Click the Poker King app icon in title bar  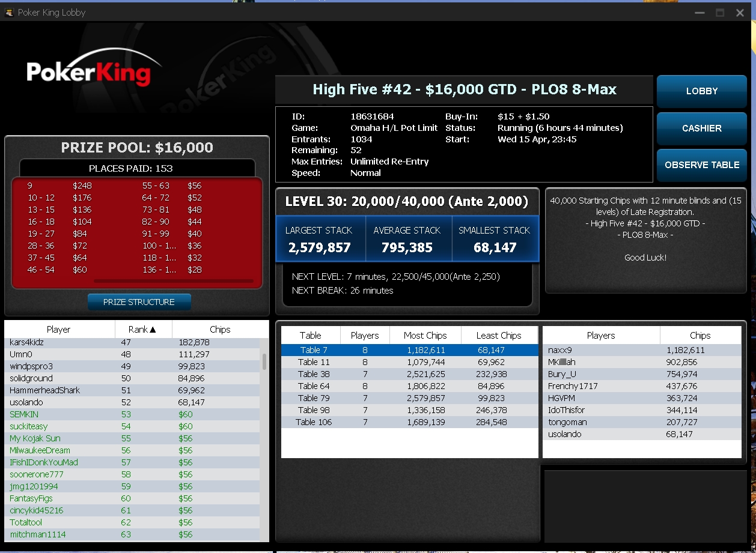[x=9, y=13]
